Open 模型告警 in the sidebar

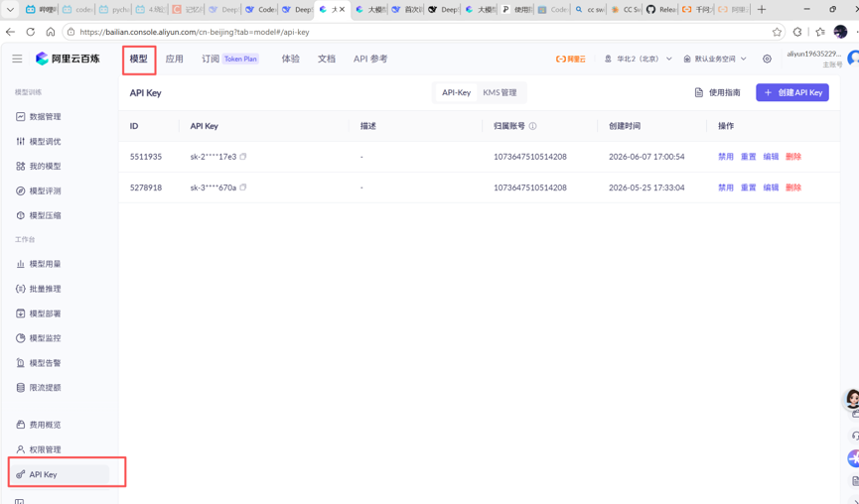(45, 362)
